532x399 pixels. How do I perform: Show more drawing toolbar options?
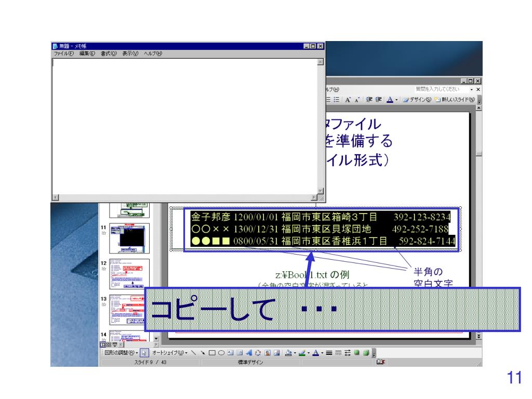coord(374,353)
